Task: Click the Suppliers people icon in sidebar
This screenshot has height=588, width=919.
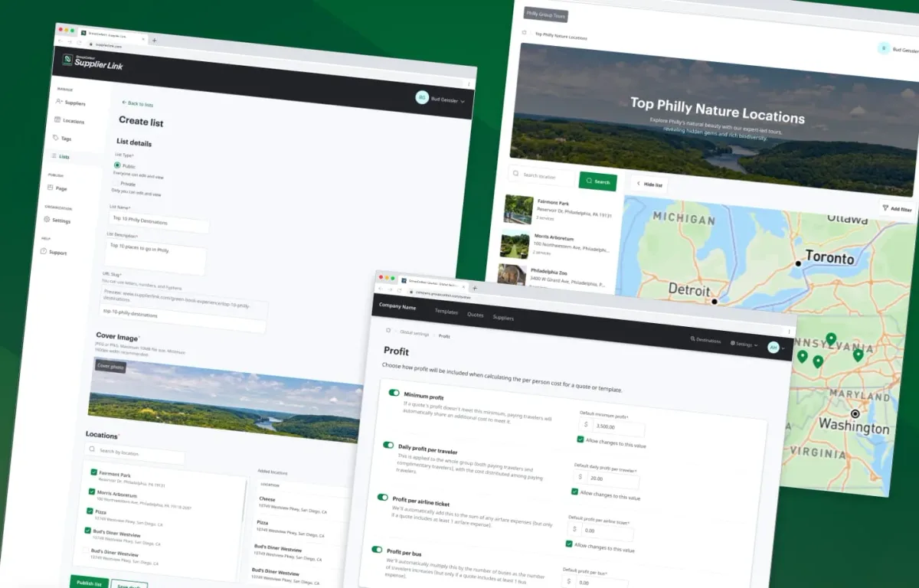Action: point(59,101)
